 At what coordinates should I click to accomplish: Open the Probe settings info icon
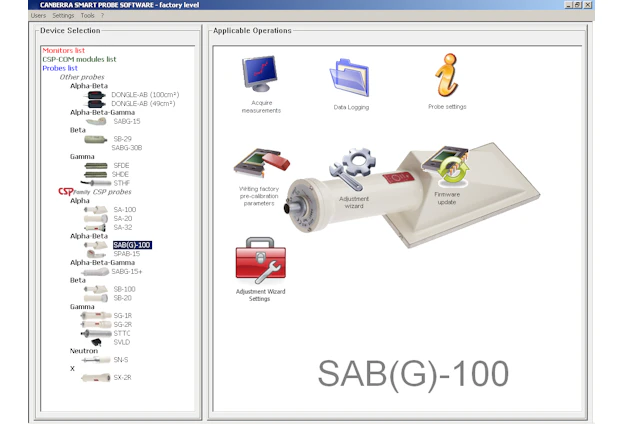point(447,75)
